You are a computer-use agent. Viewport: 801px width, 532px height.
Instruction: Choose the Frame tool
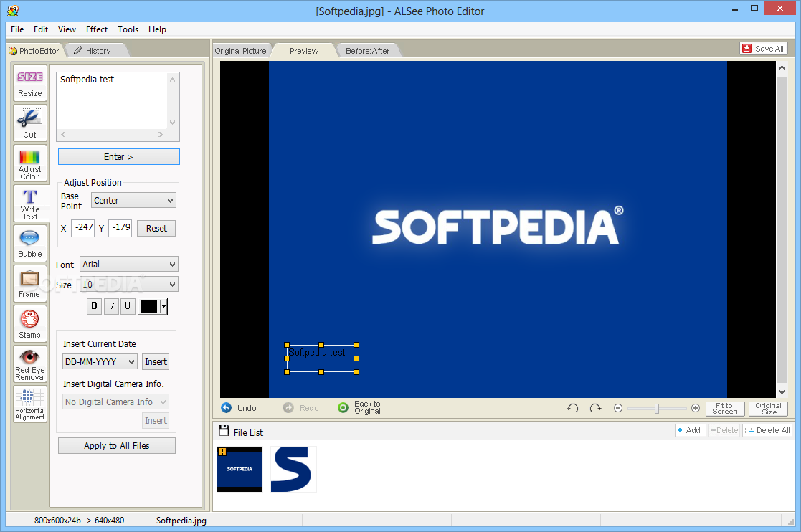(x=30, y=284)
